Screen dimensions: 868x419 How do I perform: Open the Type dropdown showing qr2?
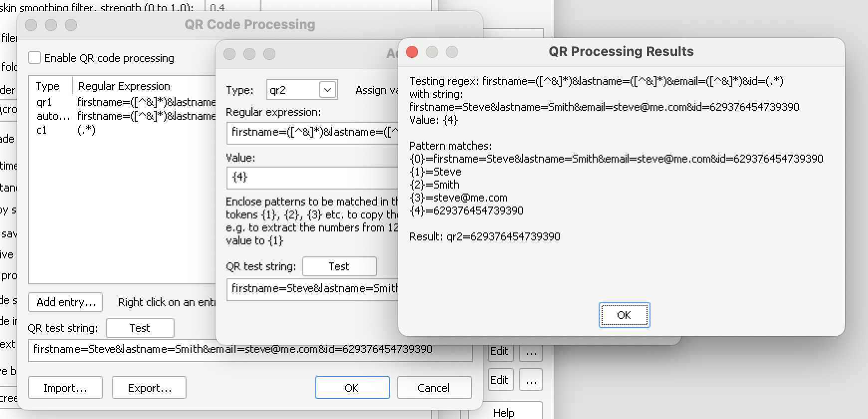327,90
